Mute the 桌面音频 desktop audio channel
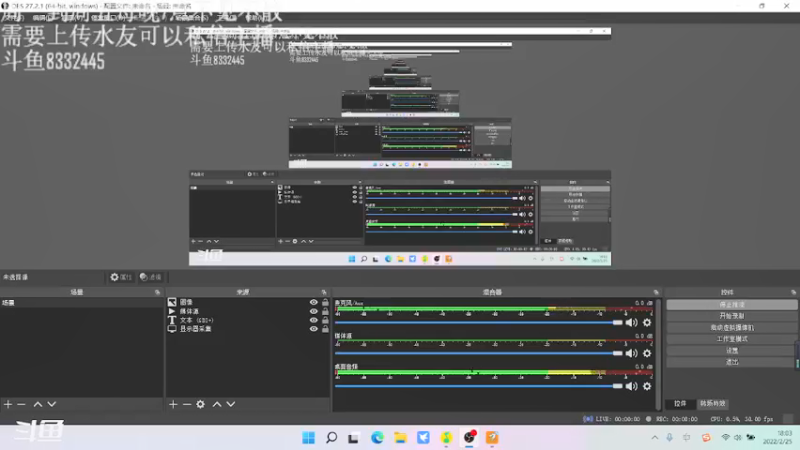 [632, 386]
